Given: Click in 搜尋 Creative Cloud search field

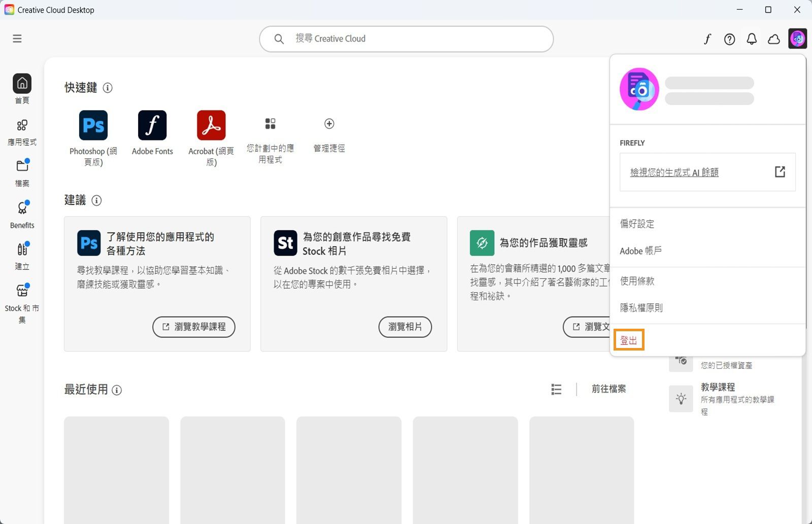Looking at the screenshot, I should tap(406, 39).
